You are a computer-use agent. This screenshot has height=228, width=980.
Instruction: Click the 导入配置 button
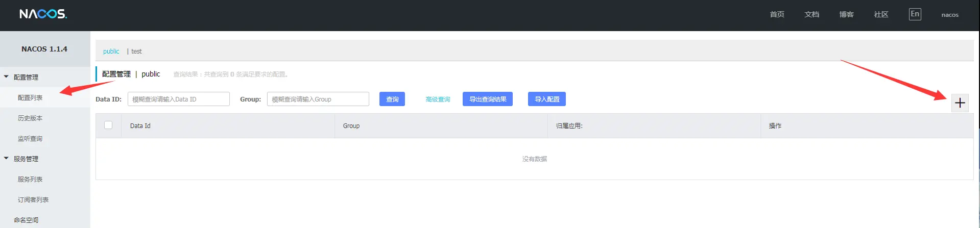click(x=547, y=99)
